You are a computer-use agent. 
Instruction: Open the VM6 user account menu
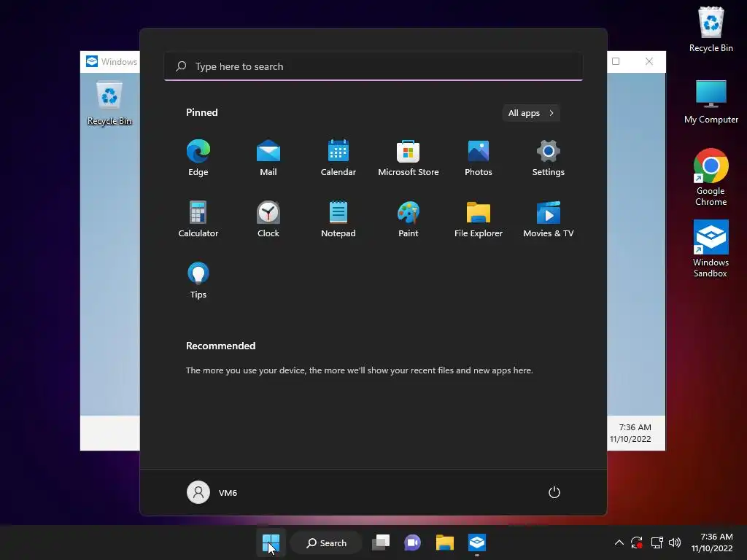pos(212,492)
